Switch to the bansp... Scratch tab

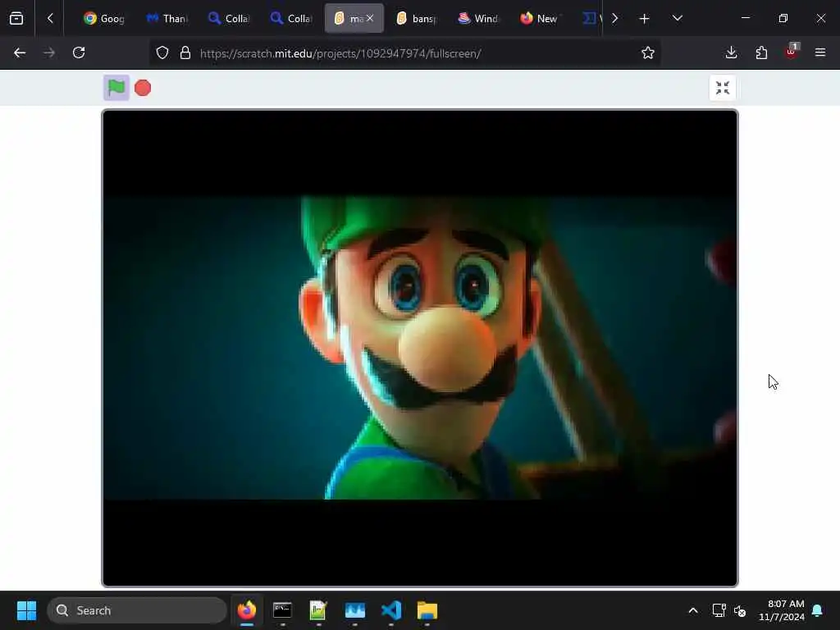click(416, 18)
